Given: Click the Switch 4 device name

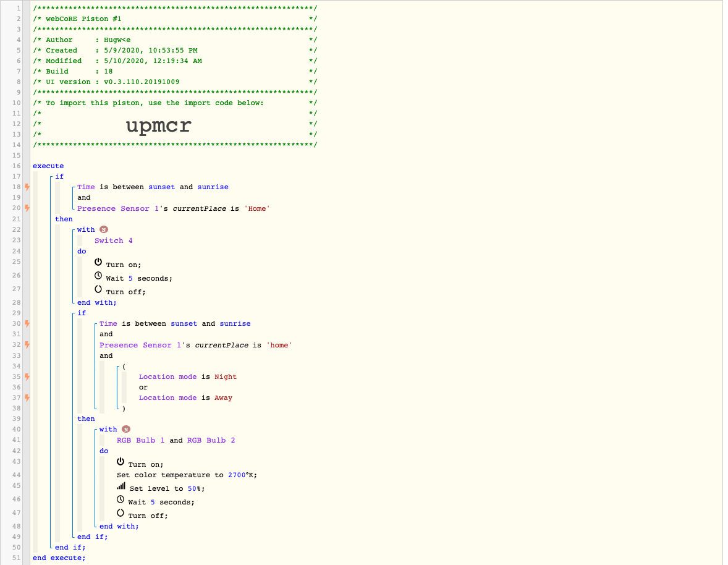Looking at the screenshot, I should click(114, 240).
